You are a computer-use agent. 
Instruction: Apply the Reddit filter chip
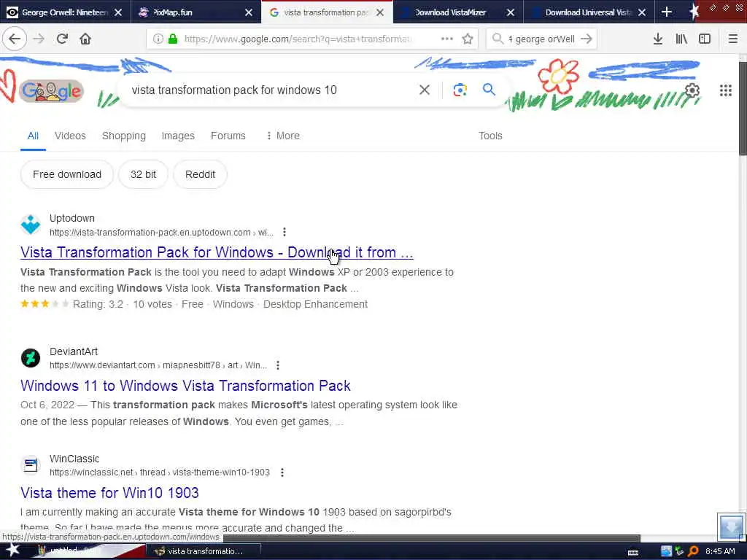pos(200,174)
